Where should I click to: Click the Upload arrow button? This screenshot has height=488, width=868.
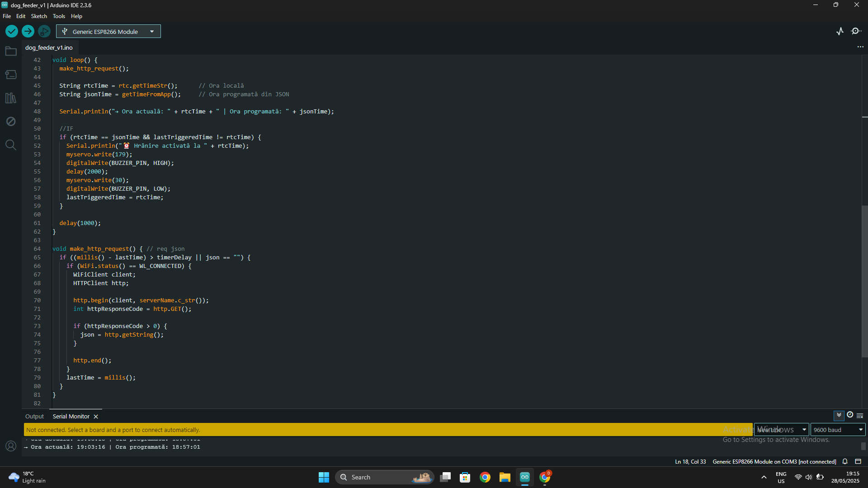tap(28, 31)
